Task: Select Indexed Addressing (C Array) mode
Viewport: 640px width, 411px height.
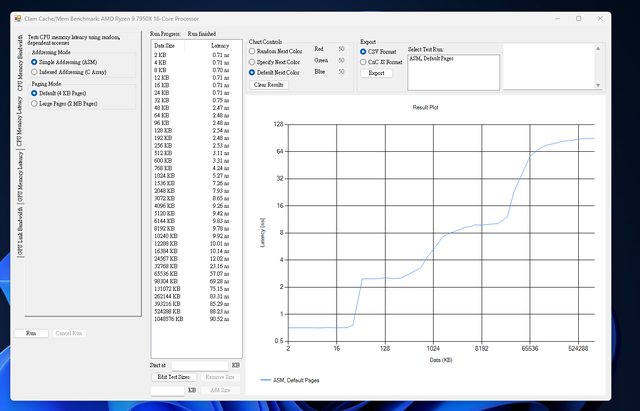Action: coord(35,72)
